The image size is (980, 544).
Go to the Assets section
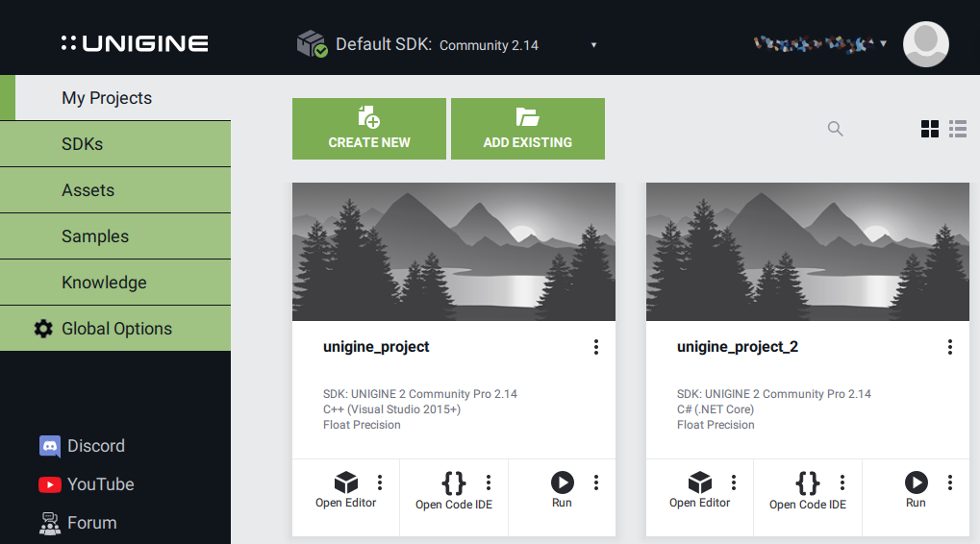(115, 190)
